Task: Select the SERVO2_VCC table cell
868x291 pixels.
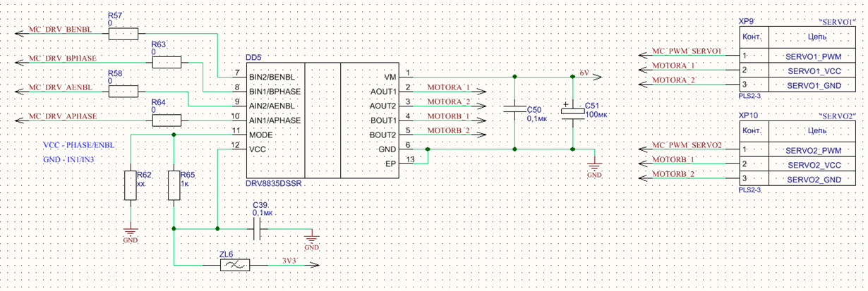Action: (812, 165)
